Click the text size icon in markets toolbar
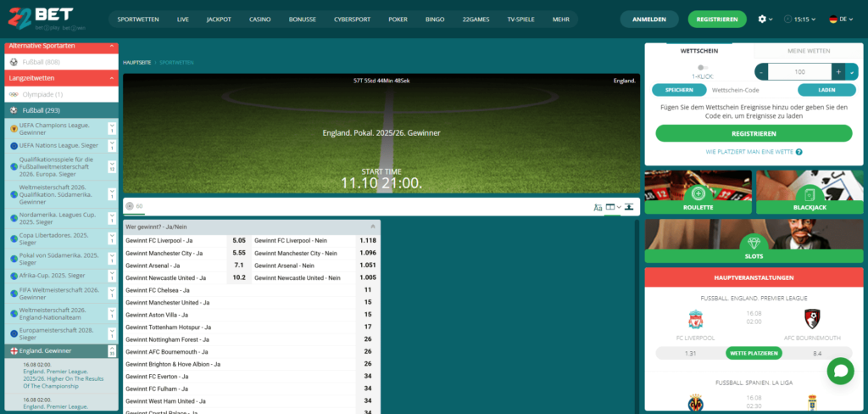 coord(598,207)
